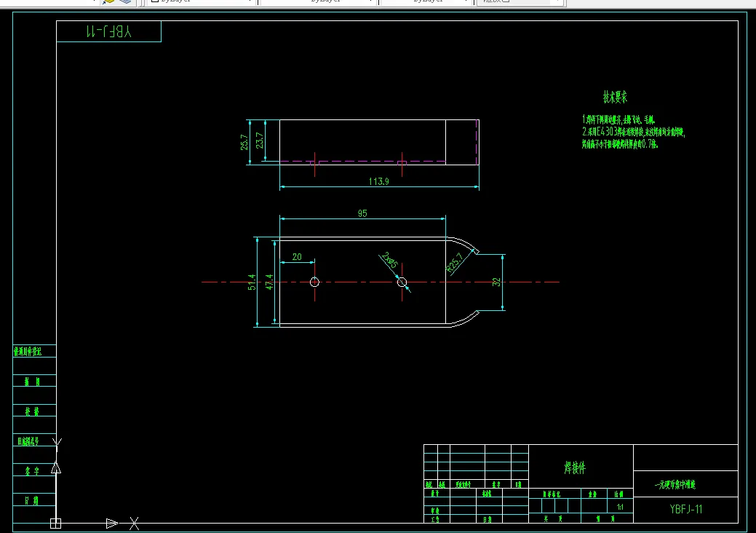Image resolution: width=756 pixels, height=533 pixels.
Task: Select the rotated YBFJ-11 label at top-left
Action: click(108, 32)
